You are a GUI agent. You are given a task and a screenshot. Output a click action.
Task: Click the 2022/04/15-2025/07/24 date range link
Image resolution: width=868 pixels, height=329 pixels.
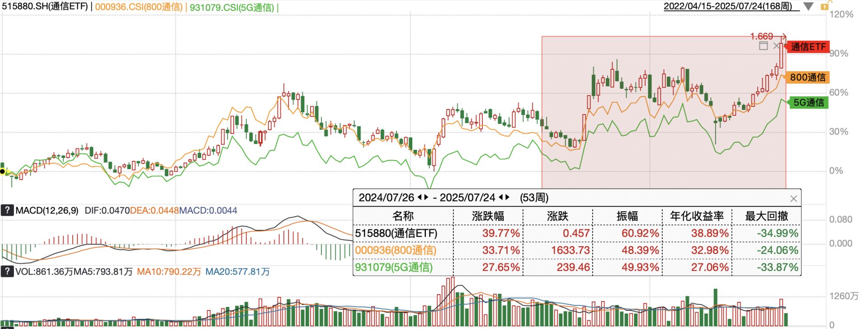728,7
